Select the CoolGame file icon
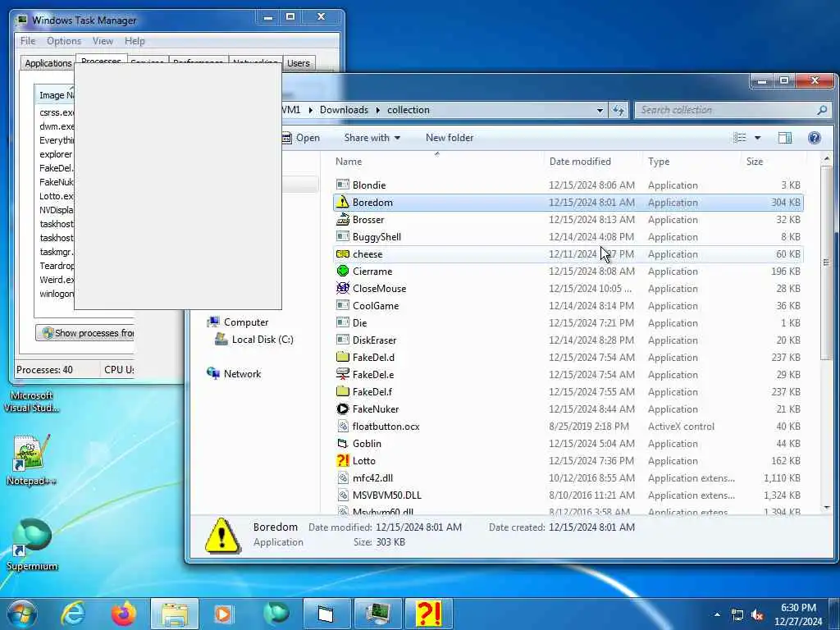The image size is (840, 630). pos(342,305)
